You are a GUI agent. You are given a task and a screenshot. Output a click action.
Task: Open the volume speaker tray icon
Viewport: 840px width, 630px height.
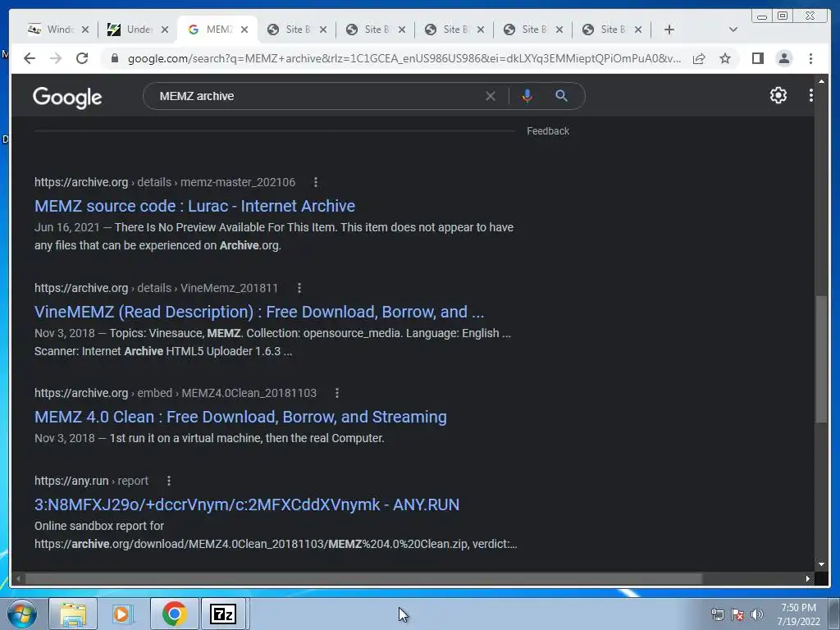pos(756,614)
